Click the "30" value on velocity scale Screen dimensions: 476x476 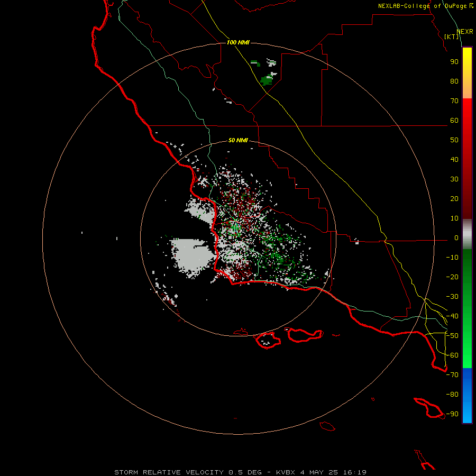point(454,179)
